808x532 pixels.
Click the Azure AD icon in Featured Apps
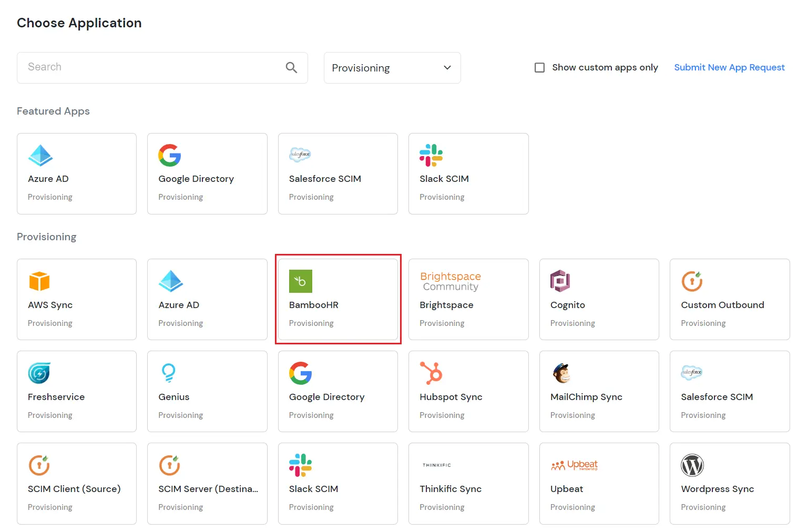pos(40,155)
